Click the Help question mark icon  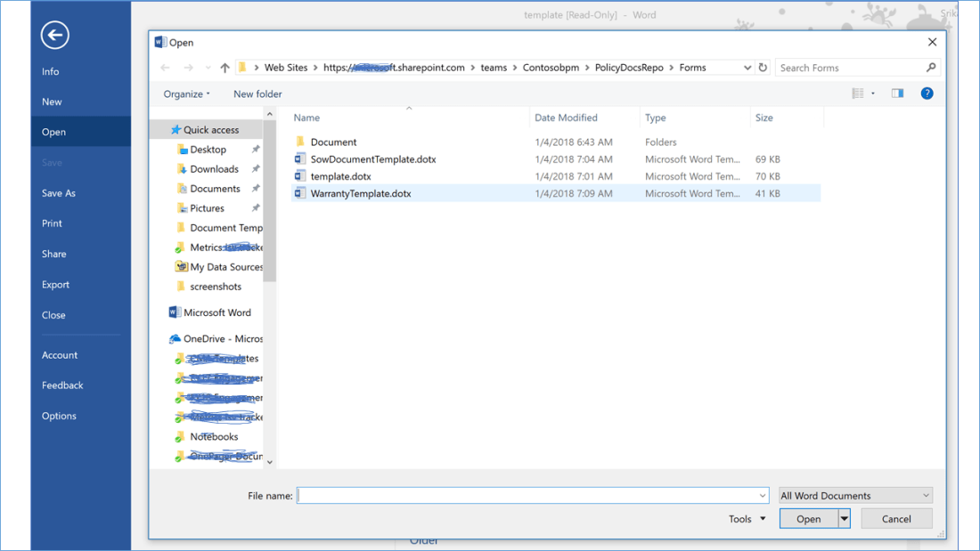pos(927,93)
